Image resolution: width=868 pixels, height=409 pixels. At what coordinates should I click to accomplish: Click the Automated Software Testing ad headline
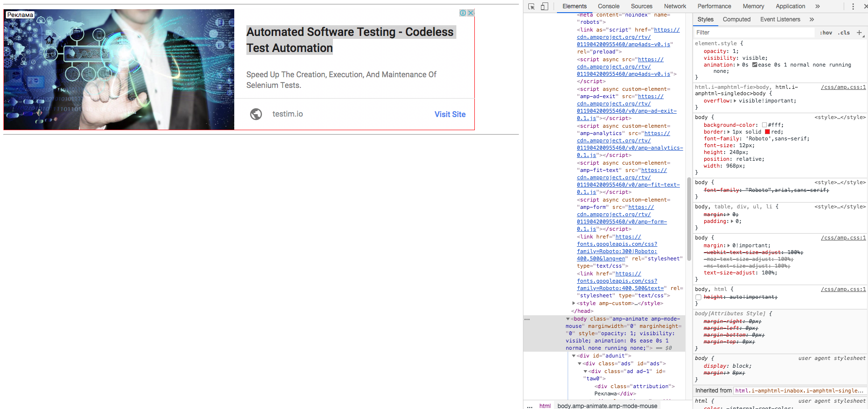click(350, 40)
